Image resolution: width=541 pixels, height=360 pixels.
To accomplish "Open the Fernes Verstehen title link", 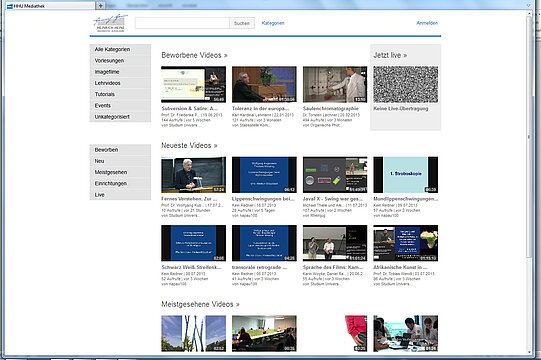I will click(189, 199).
